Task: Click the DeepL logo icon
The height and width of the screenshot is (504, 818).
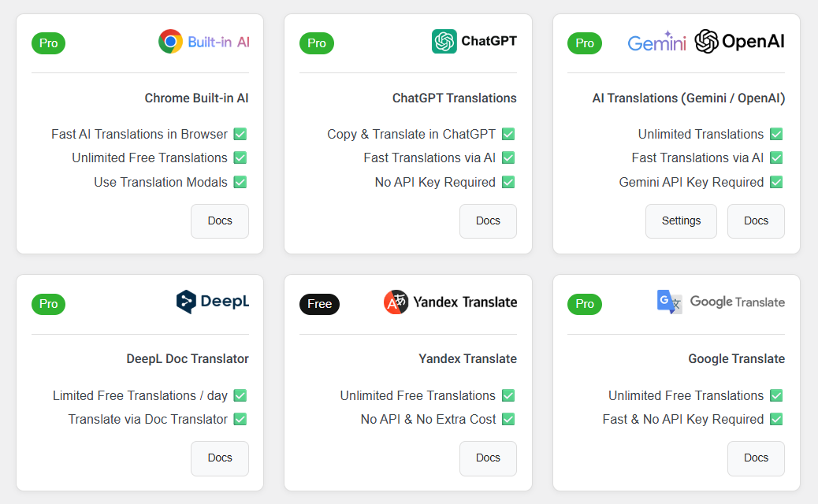Action: click(x=186, y=302)
